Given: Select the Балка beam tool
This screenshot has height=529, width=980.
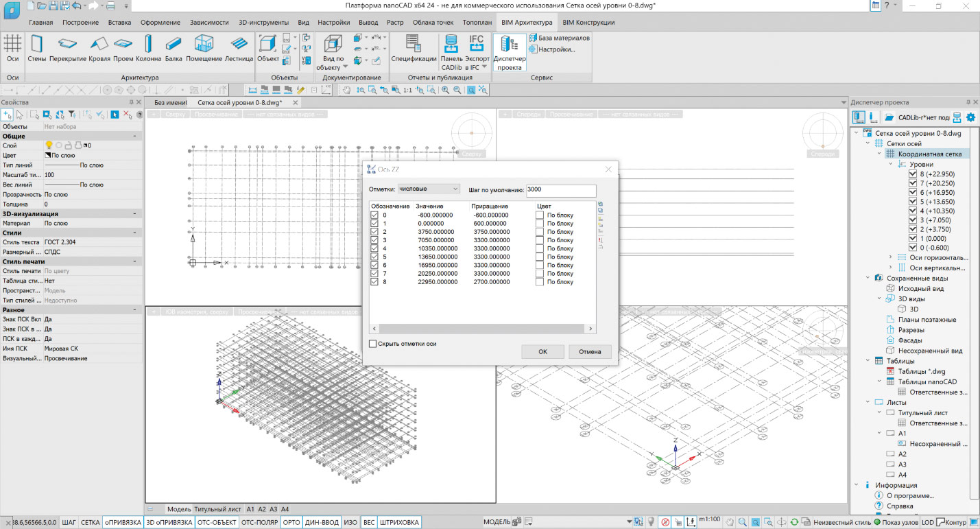Looking at the screenshot, I should pyautogui.click(x=174, y=49).
